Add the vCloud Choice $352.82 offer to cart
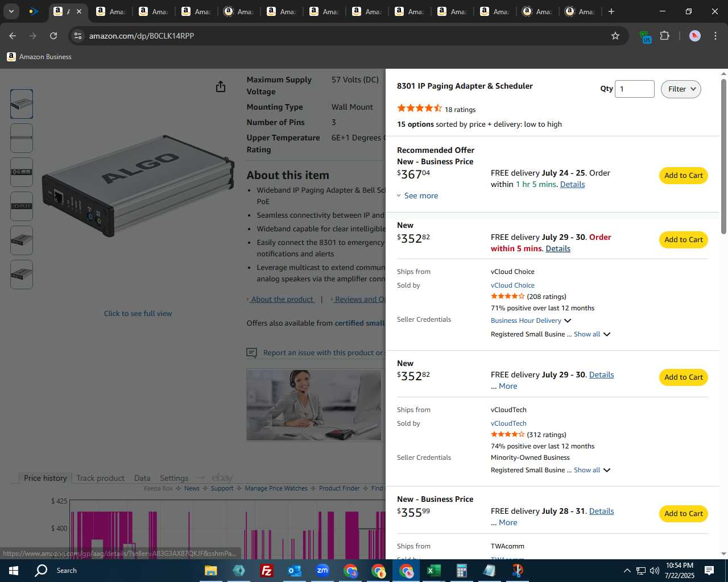 pos(684,239)
